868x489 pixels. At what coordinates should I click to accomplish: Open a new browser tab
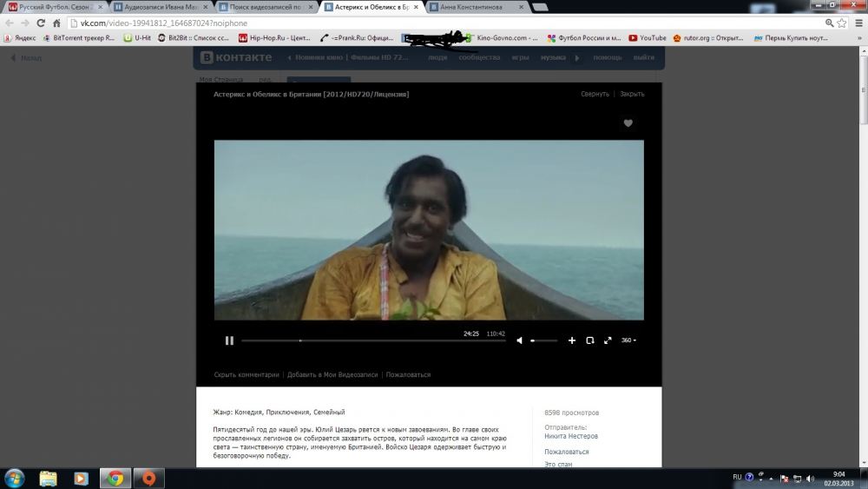540,7
